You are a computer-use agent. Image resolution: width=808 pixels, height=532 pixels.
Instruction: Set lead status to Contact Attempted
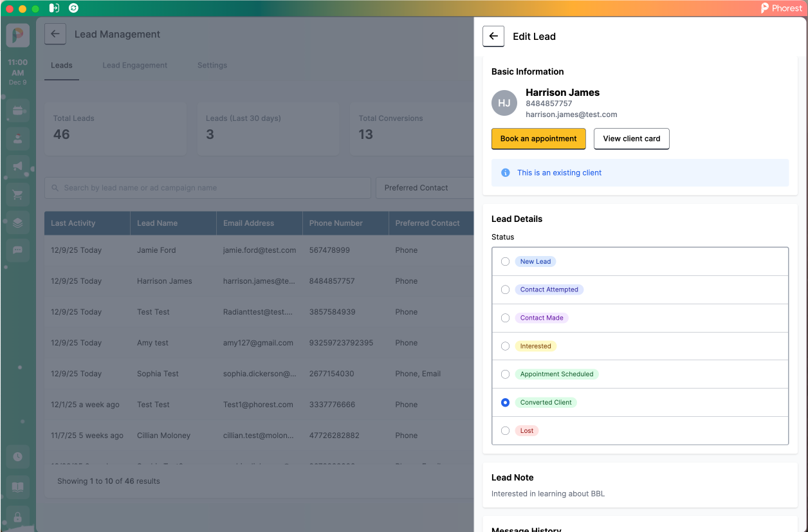[505, 289]
